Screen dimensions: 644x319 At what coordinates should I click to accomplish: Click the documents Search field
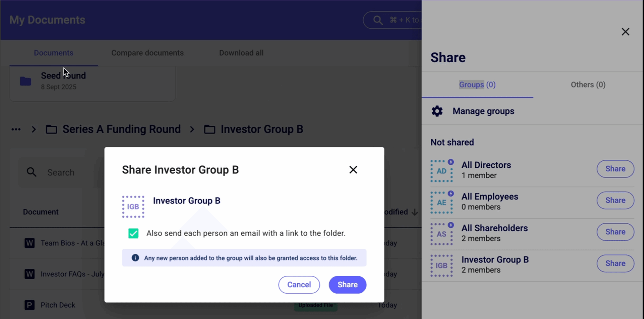[61, 172]
